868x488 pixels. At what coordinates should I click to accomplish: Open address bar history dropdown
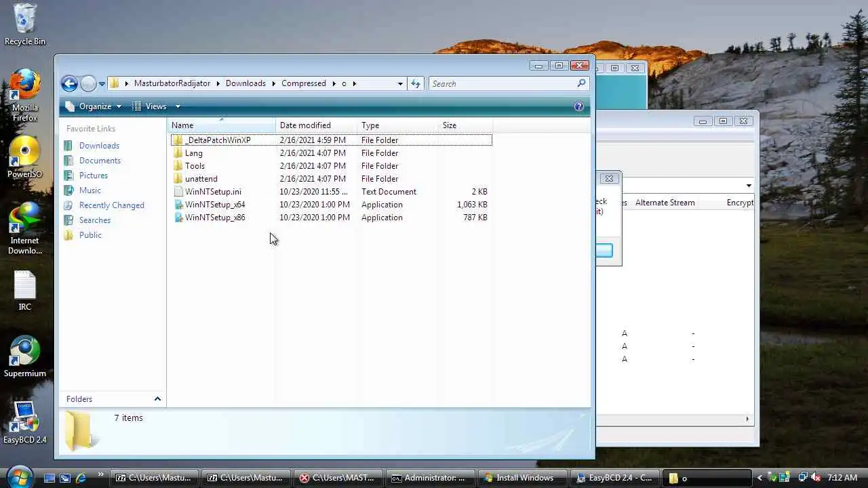[400, 83]
